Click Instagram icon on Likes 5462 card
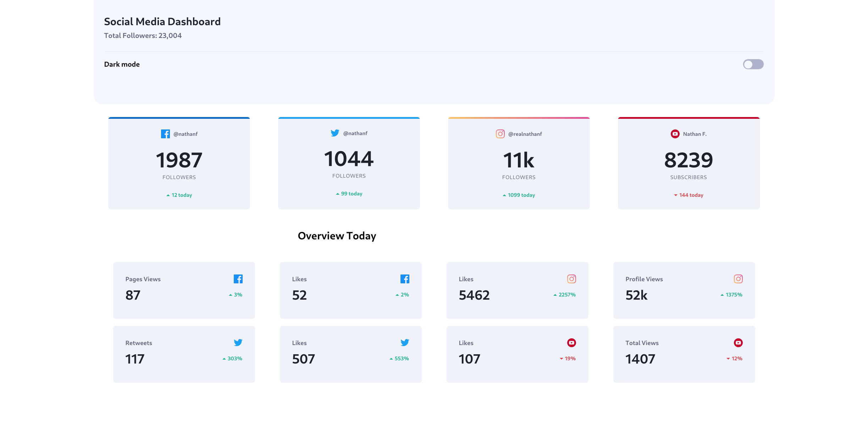868x444 pixels. (571, 279)
